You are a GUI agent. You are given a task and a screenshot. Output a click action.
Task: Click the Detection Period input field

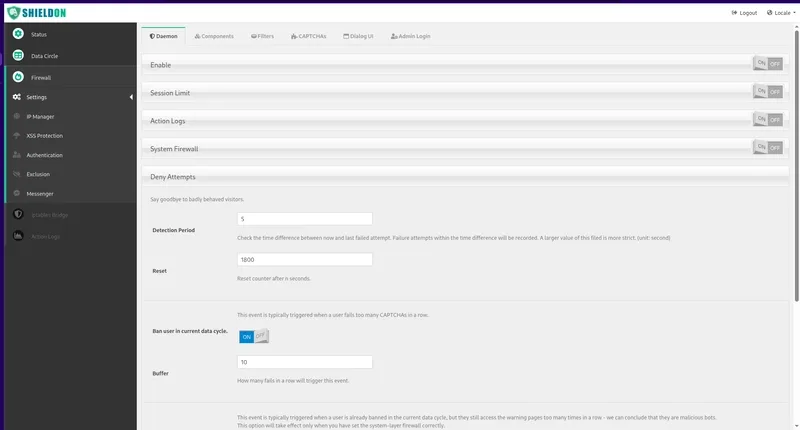click(x=305, y=219)
